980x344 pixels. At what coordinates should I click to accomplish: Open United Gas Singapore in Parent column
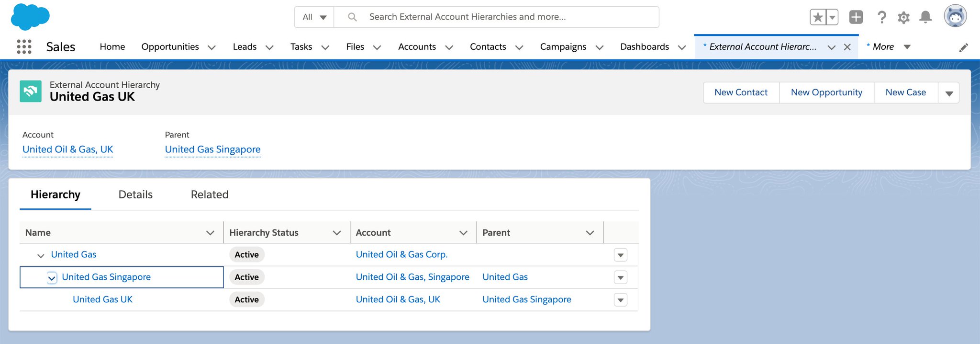[x=527, y=299]
